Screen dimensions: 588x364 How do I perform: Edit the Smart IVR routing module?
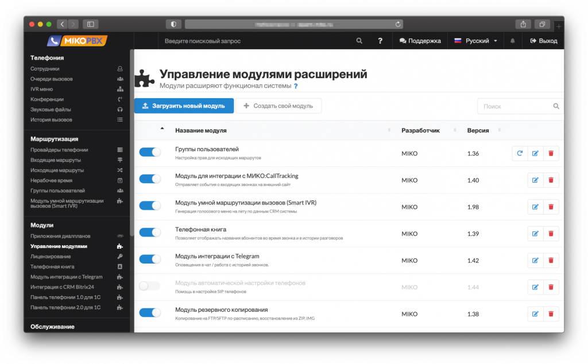535,207
